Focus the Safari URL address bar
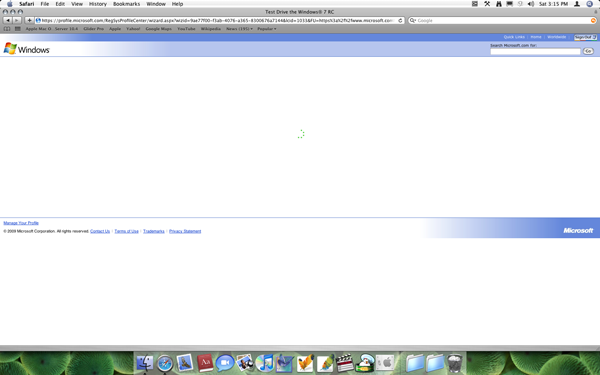 (x=220, y=20)
